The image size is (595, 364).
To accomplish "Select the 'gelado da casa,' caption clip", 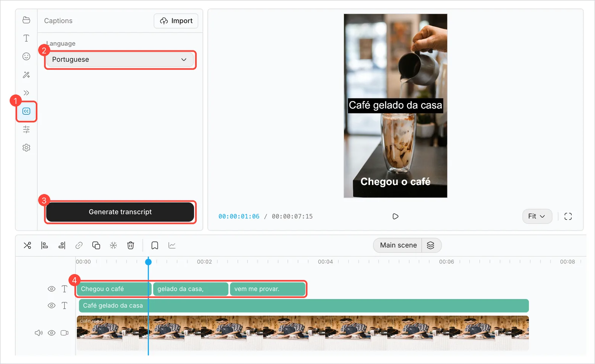I will point(191,289).
